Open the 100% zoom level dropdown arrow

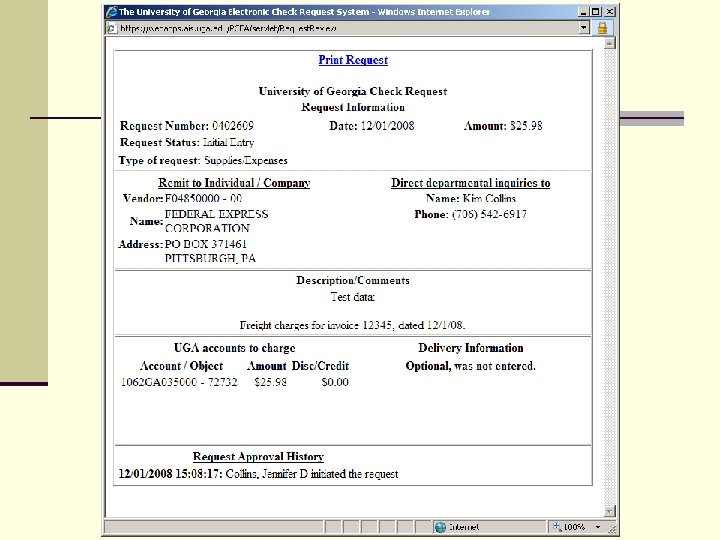(x=598, y=527)
